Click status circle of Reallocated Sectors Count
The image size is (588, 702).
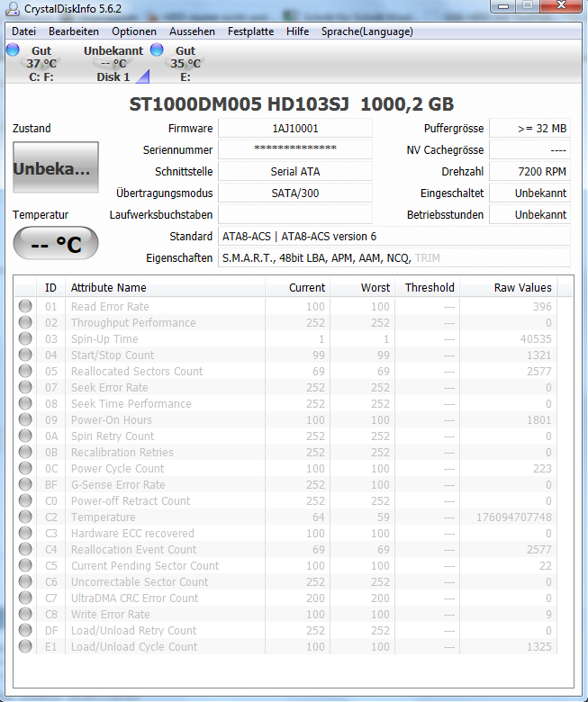point(25,371)
